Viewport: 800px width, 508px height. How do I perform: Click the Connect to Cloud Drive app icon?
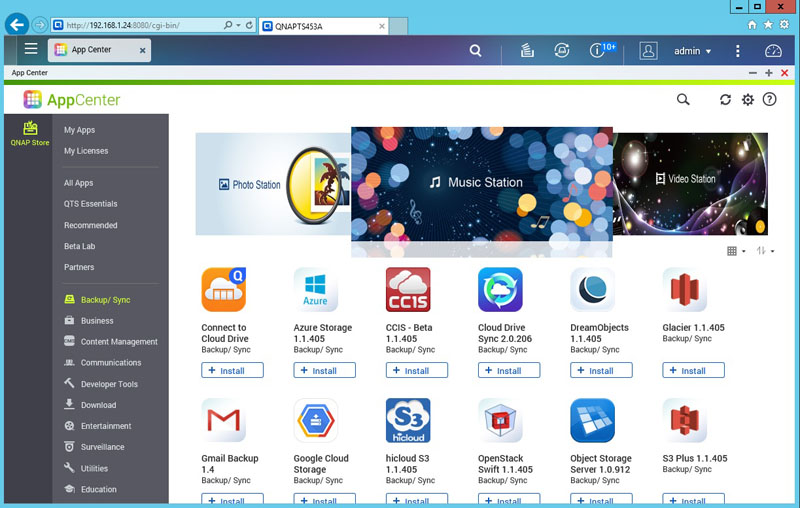point(223,289)
